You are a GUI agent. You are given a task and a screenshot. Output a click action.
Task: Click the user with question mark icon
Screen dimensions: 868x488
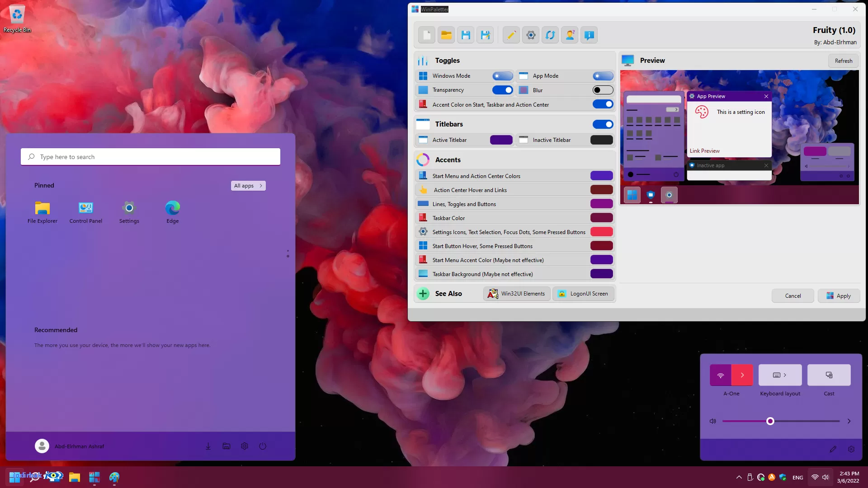click(570, 35)
